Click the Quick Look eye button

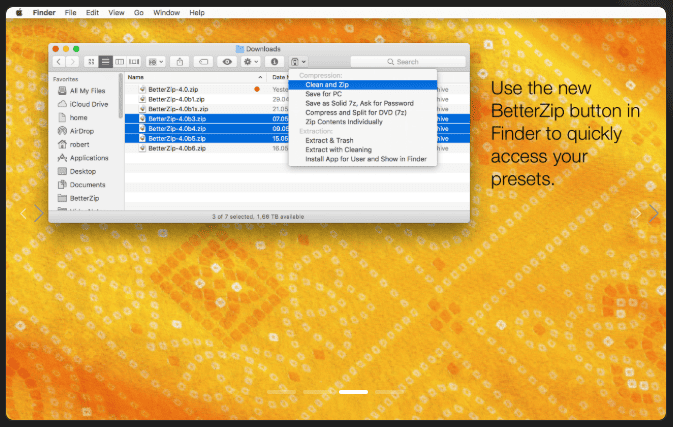click(x=227, y=62)
